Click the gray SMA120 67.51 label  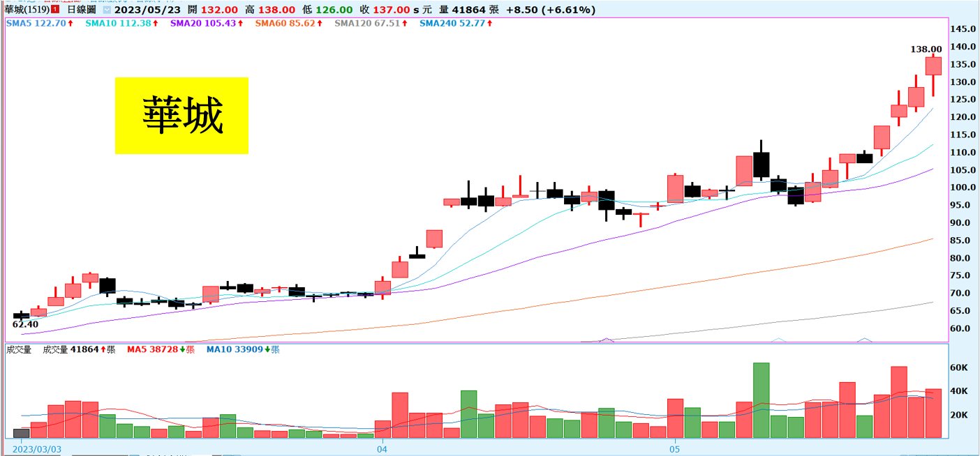pos(373,23)
